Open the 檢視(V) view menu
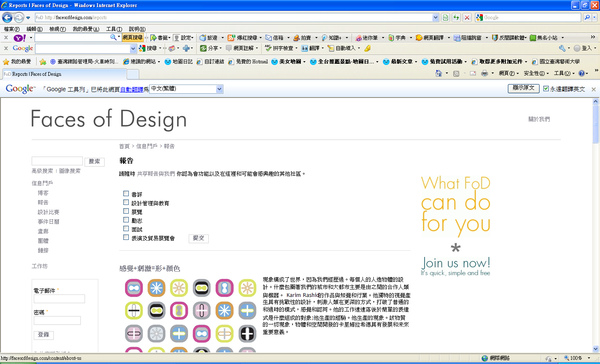Image resolution: width=600 pixels, height=364 pixels. (57, 29)
